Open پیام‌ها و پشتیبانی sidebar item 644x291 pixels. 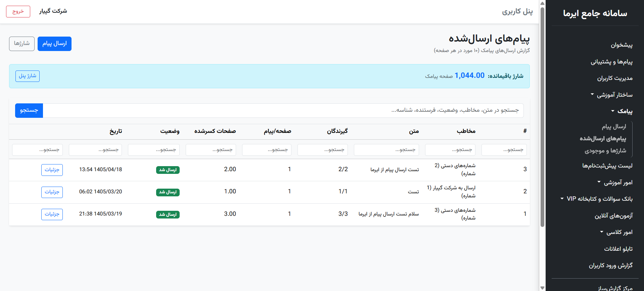click(611, 62)
